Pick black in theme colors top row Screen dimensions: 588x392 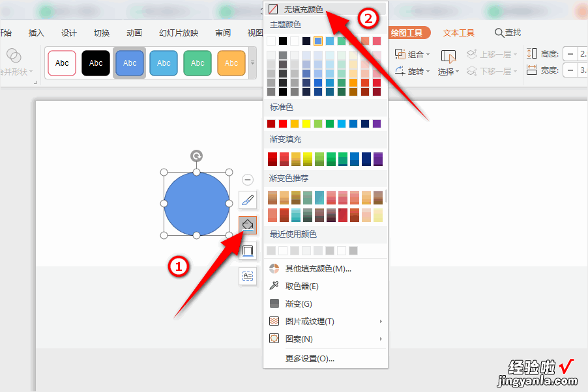pyautogui.click(x=283, y=41)
